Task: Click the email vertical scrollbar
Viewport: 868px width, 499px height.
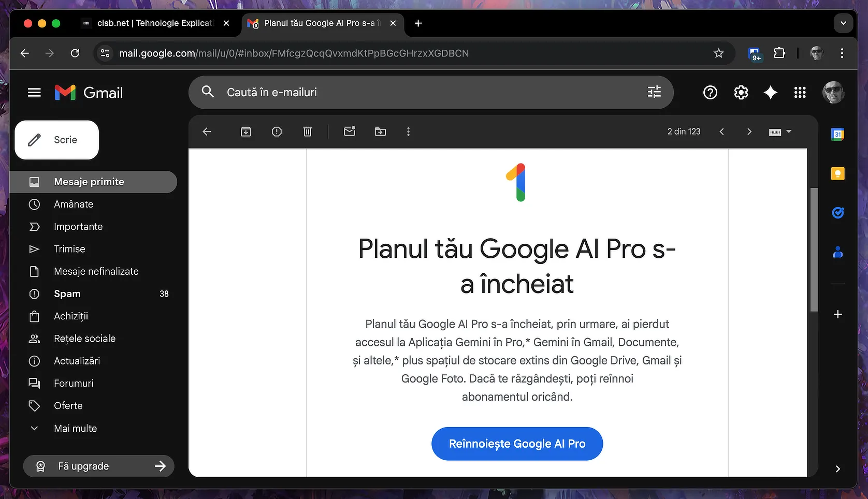Action: pyautogui.click(x=814, y=250)
